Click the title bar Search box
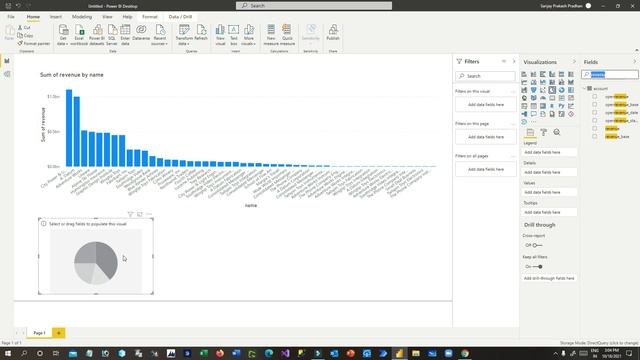Image resolution: width=640 pixels, height=360 pixels. 314,6
